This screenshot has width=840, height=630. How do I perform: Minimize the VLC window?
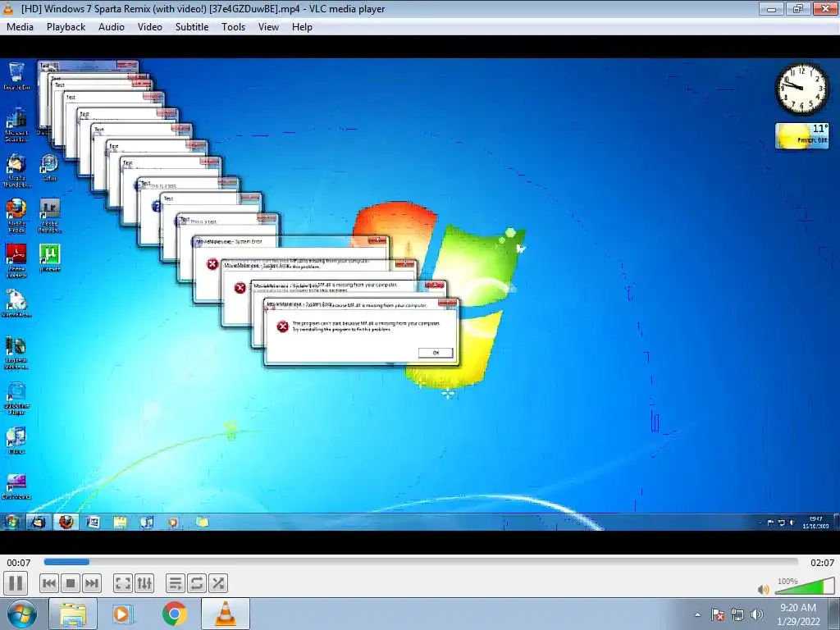(x=771, y=8)
